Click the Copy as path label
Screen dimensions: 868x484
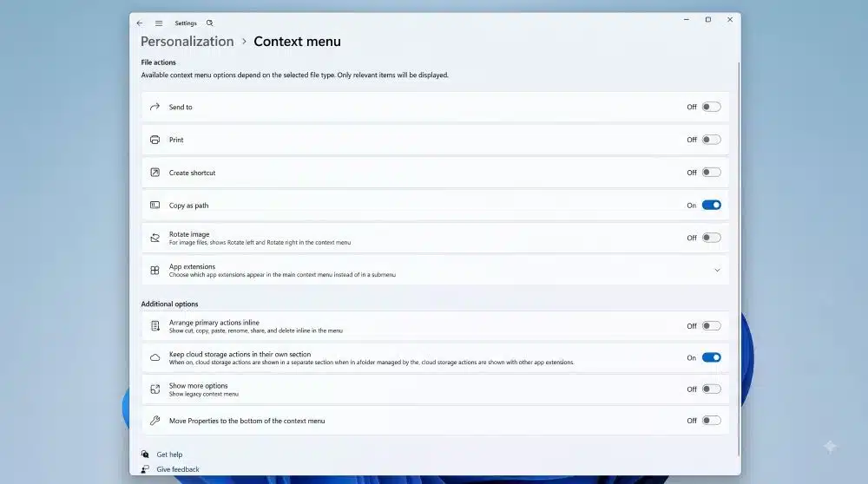(188, 206)
